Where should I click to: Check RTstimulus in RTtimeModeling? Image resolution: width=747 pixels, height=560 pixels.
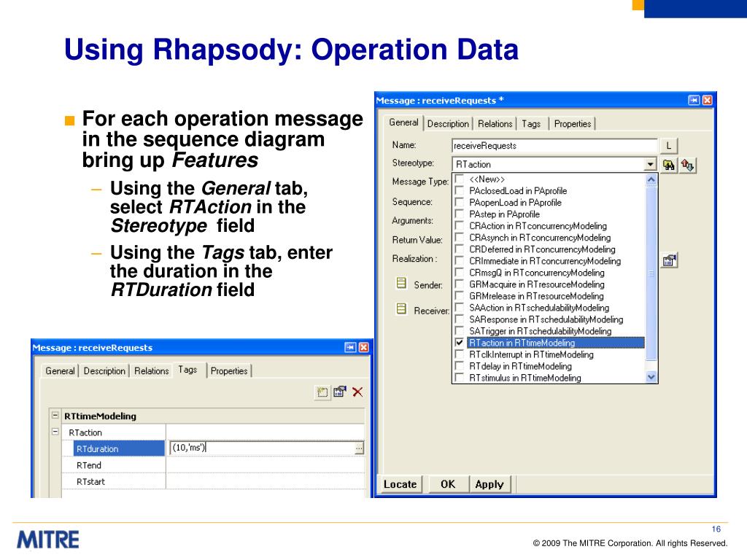[x=460, y=378]
